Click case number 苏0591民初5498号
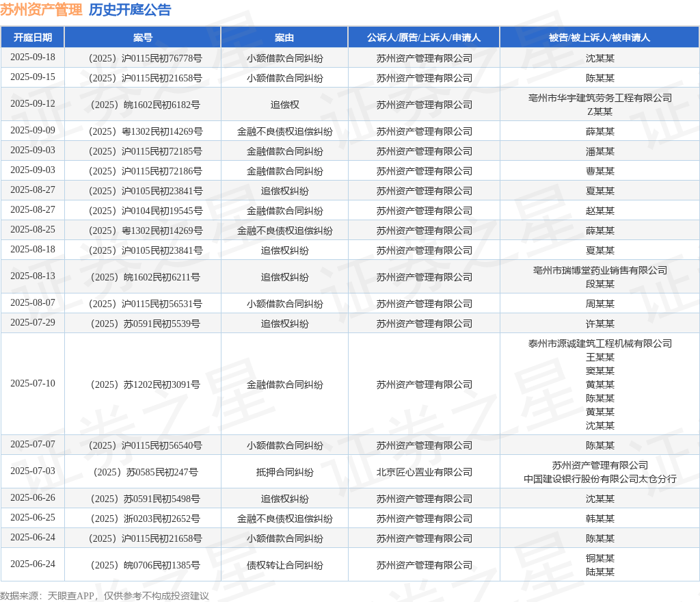This screenshot has height=602, width=700. tap(146, 499)
